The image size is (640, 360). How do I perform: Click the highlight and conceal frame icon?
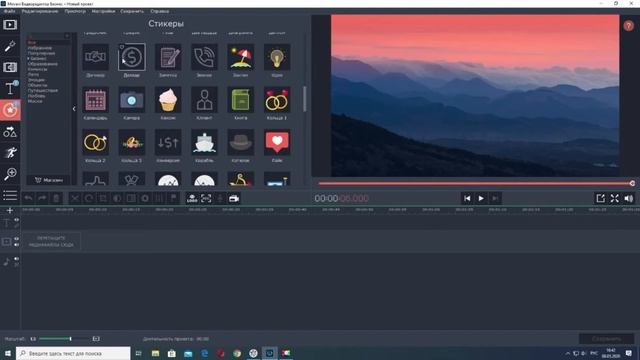point(206,198)
